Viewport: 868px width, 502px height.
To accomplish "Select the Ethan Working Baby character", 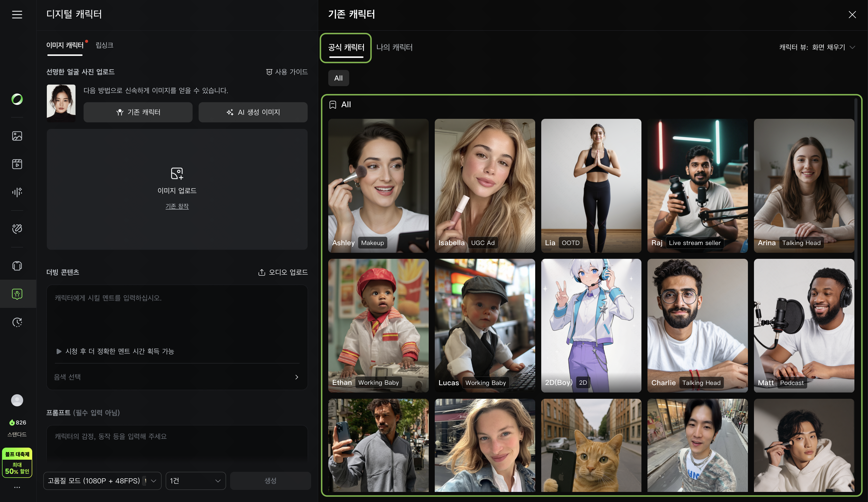I will tap(378, 326).
